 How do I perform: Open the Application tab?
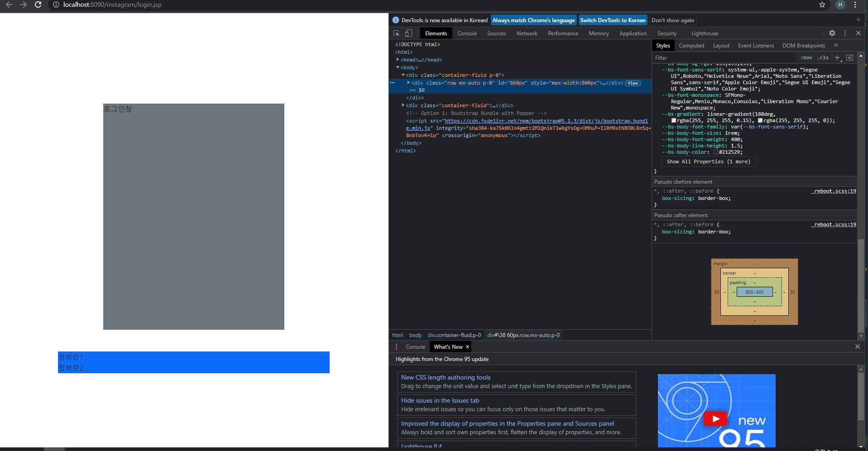pos(633,33)
